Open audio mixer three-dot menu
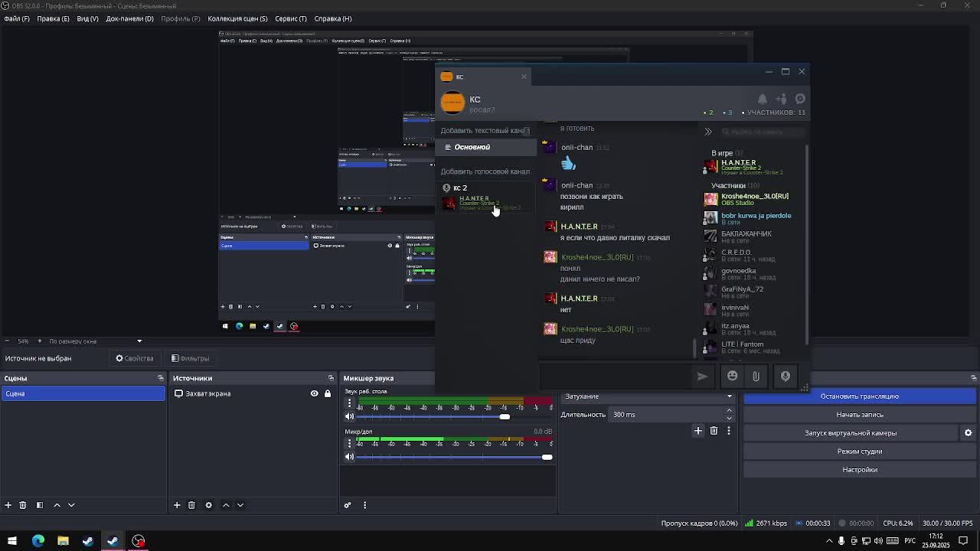The height and width of the screenshot is (551, 980). click(364, 505)
